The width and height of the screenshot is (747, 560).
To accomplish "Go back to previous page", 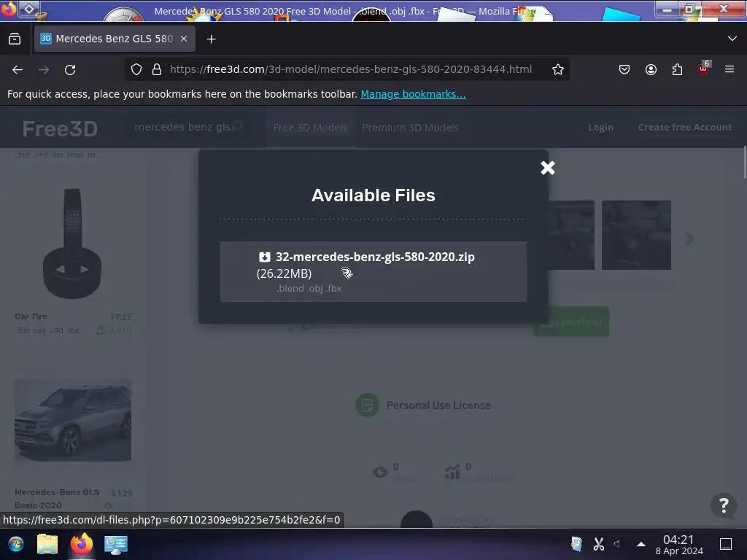I will (18, 70).
